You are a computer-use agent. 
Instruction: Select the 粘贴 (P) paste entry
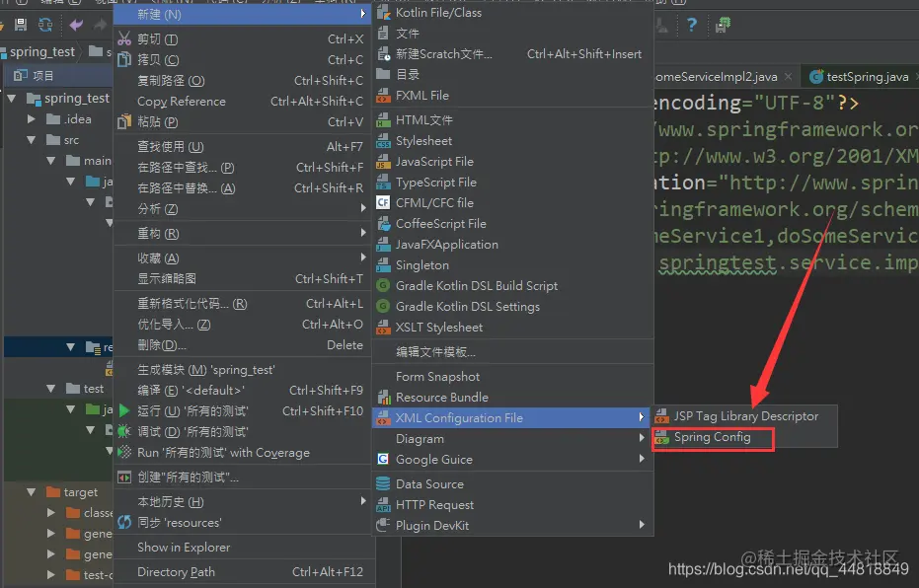tap(242, 121)
